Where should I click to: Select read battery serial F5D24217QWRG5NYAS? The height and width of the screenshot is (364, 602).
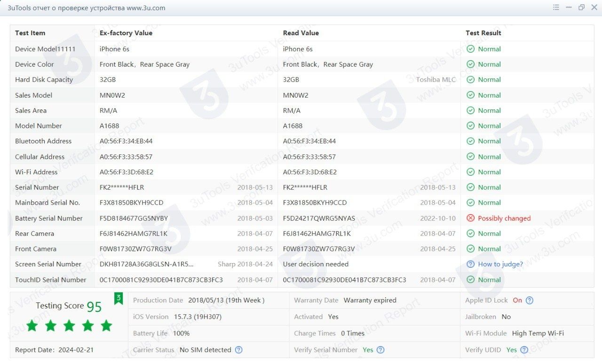click(319, 218)
